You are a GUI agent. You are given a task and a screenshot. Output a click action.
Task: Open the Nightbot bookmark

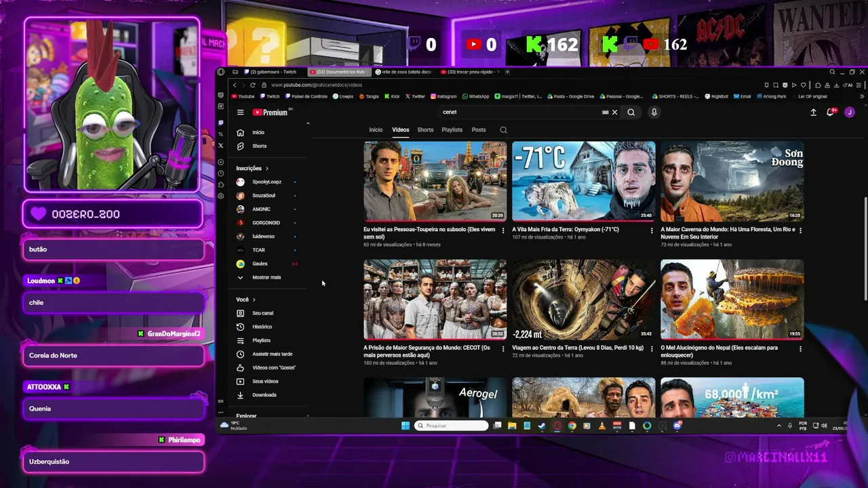(x=716, y=96)
